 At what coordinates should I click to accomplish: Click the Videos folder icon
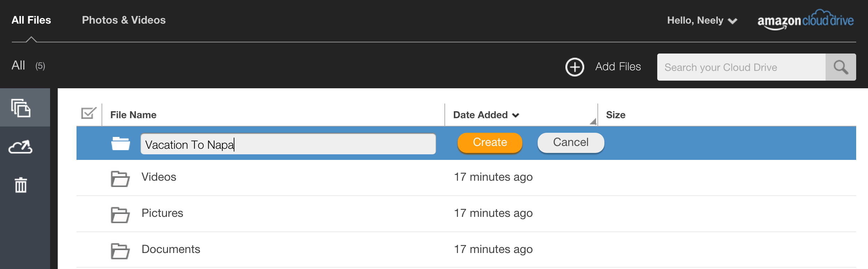coord(120,179)
